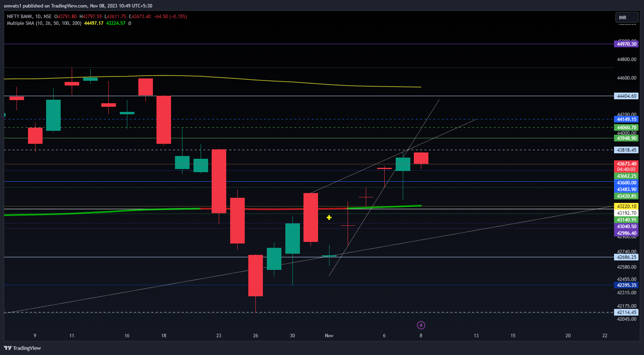Select the yellow 43220.10 price label
Image resolution: width=644 pixels, height=355 pixels.
[626, 206]
